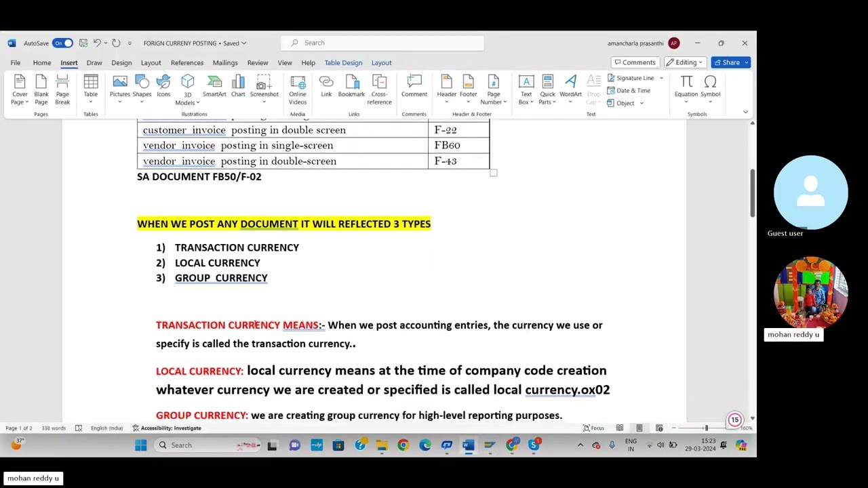
Task: Open Quick Parts
Action: [547, 89]
